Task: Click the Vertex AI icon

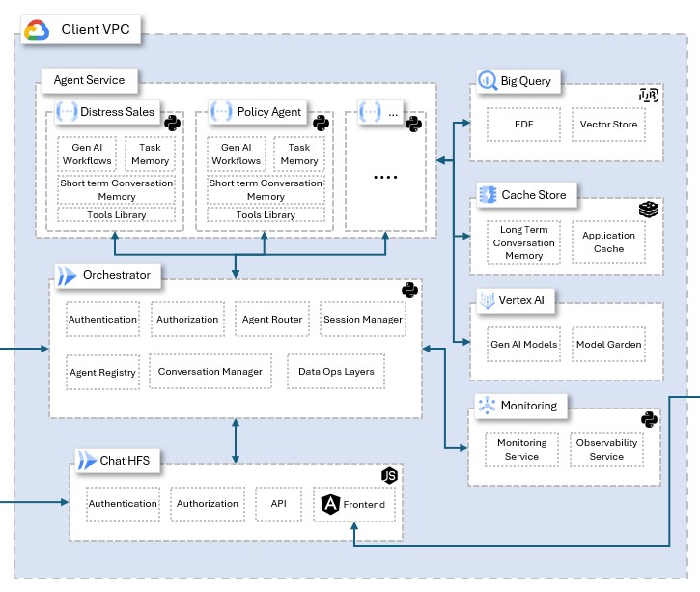Action: click(488, 301)
